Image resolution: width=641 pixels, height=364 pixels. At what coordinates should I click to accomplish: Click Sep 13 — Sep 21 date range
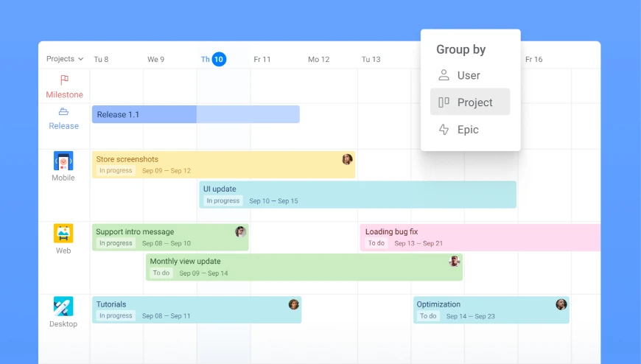418,243
